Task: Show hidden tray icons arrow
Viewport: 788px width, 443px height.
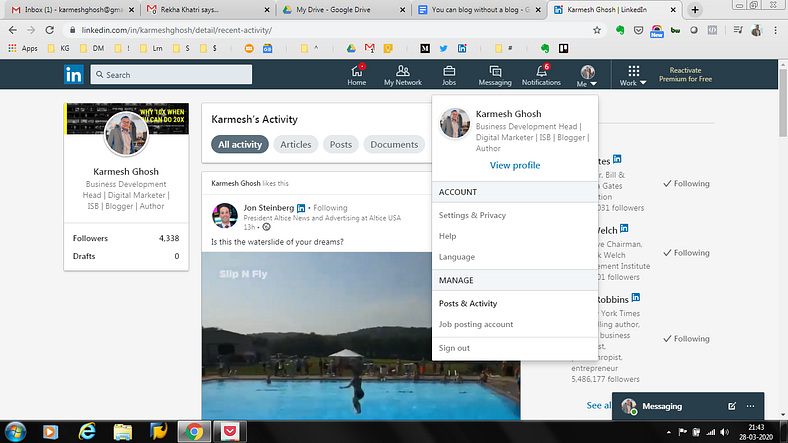Action: point(668,432)
